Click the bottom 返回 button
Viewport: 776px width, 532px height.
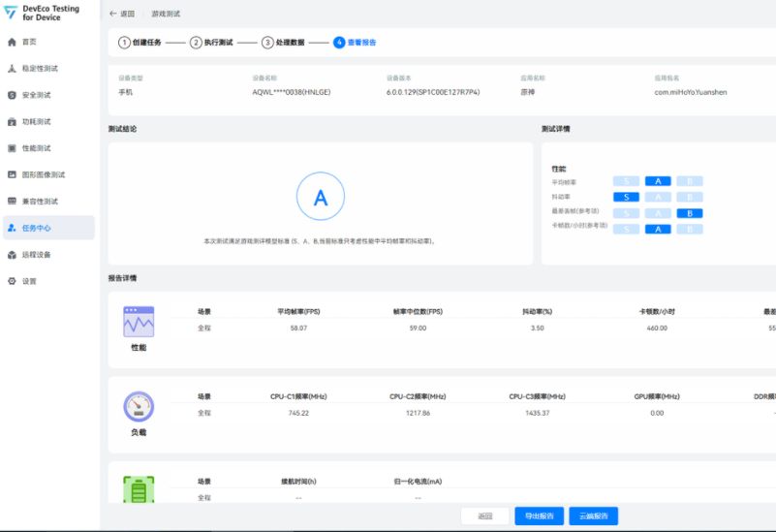click(x=485, y=516)
